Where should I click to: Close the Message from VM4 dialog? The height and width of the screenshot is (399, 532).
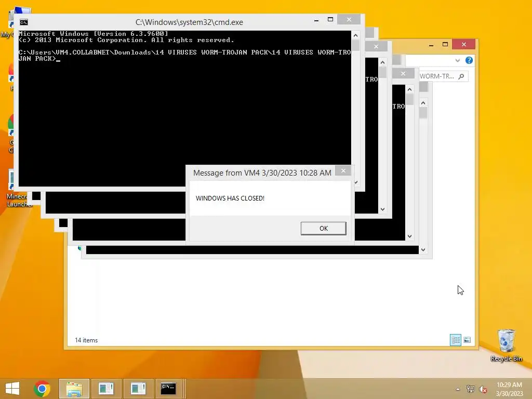[x=343, y=170]
